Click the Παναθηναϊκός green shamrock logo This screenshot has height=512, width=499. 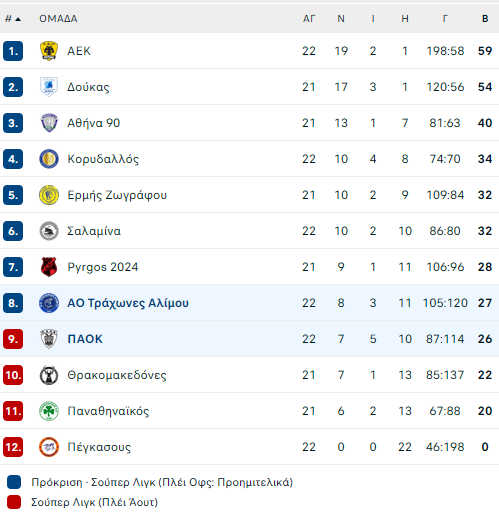coord(49,411)
